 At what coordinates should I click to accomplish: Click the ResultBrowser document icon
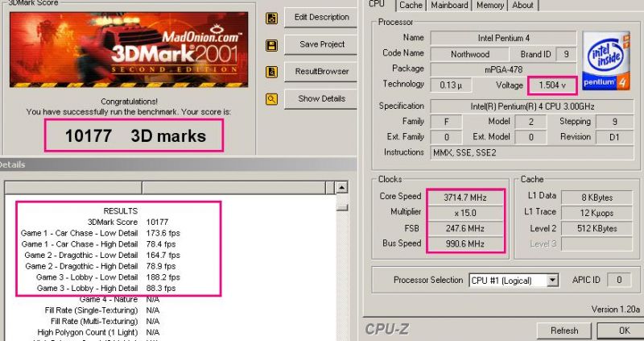(x=271, y=72)
